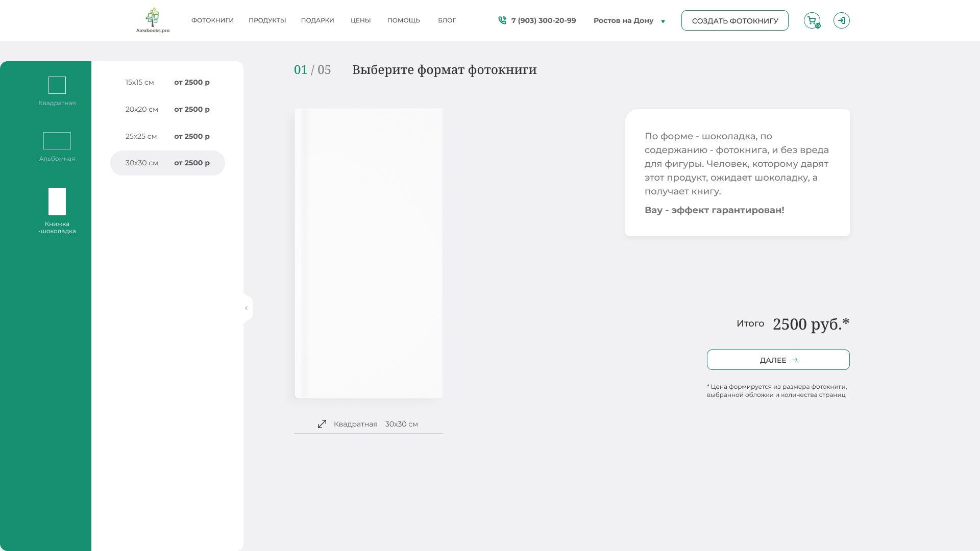This screenshot has height=551, width=980.
Task: Select the landscape album shape icon
Action: point(57,141)
